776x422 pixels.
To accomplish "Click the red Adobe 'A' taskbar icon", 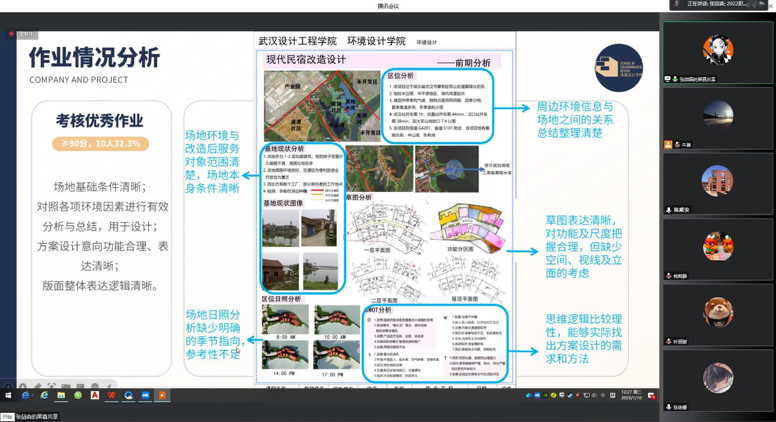I will click(x=95, y=395).
